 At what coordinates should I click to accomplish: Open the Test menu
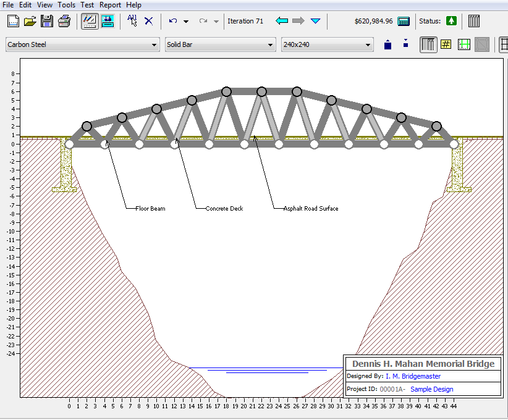coord(87,5)
